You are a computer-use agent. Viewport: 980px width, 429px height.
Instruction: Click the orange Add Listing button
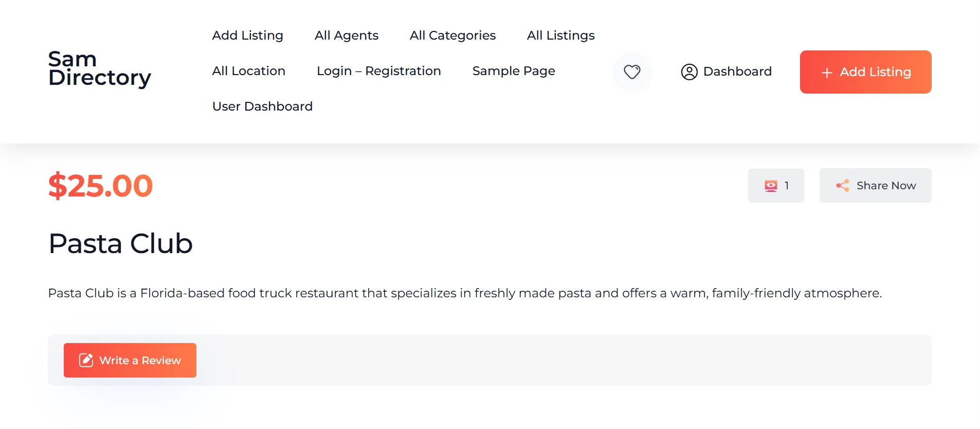coord(865,72)
